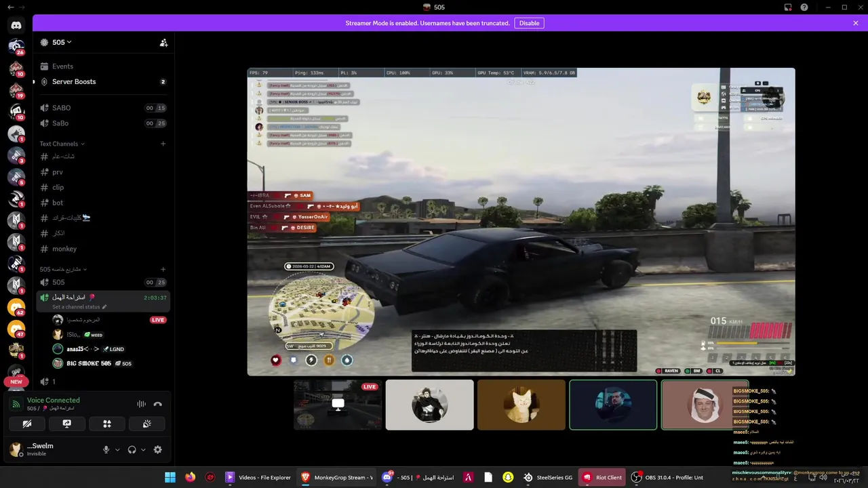Open the soundboard button
Viewport: 868px width, 488px height.
click(146, 424)
